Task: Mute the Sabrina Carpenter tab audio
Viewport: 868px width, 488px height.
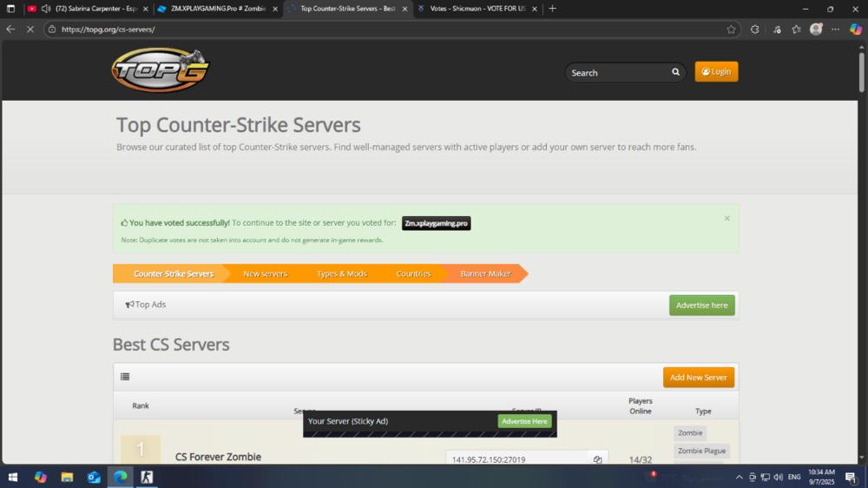Action: coord(45,9)
